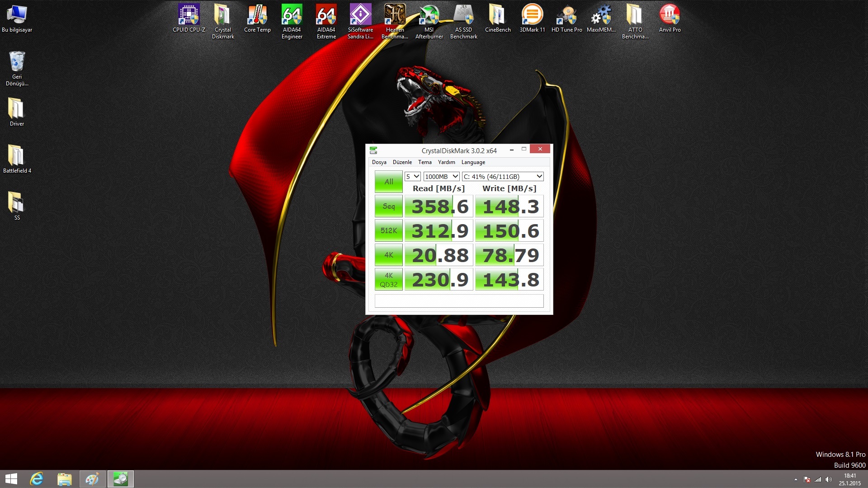Launch MaxxMEM shortcut icon
The height and width of the screenshot is (488, 868).
point(601,19)
